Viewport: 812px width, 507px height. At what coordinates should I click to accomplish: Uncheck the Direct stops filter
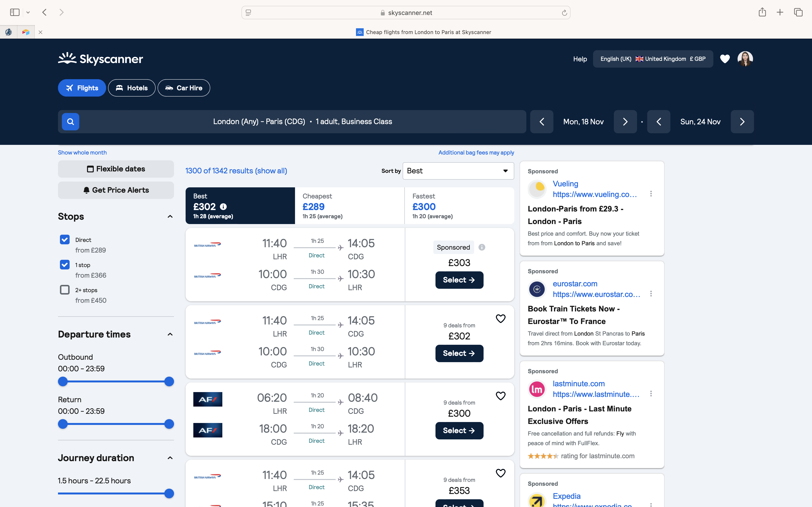pyautogui.click(x=65, y=240)
